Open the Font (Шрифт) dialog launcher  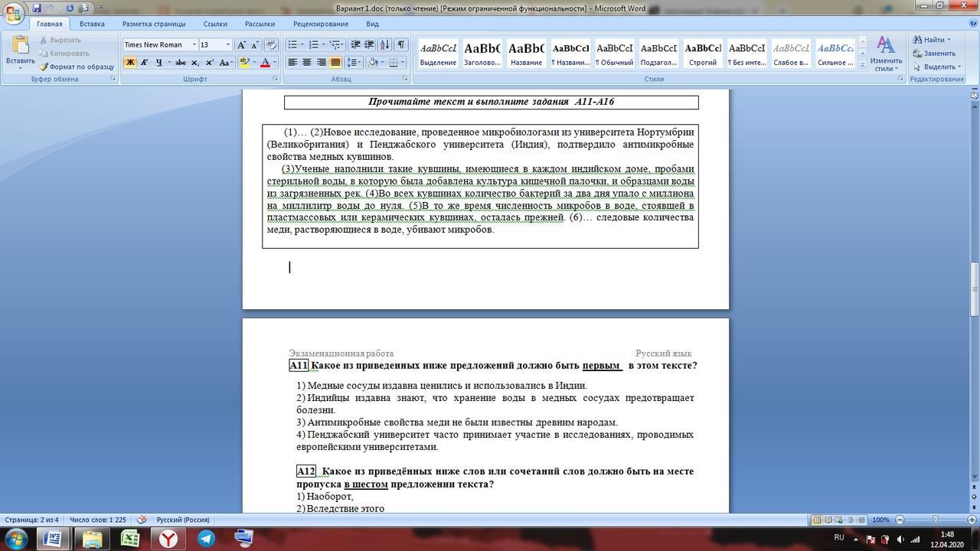(x=275, y=79)
